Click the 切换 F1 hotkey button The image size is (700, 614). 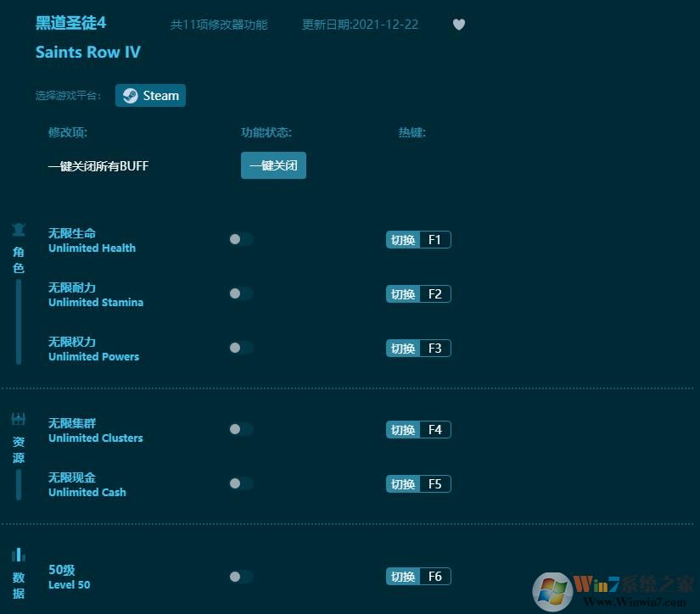tap(417, 239)
